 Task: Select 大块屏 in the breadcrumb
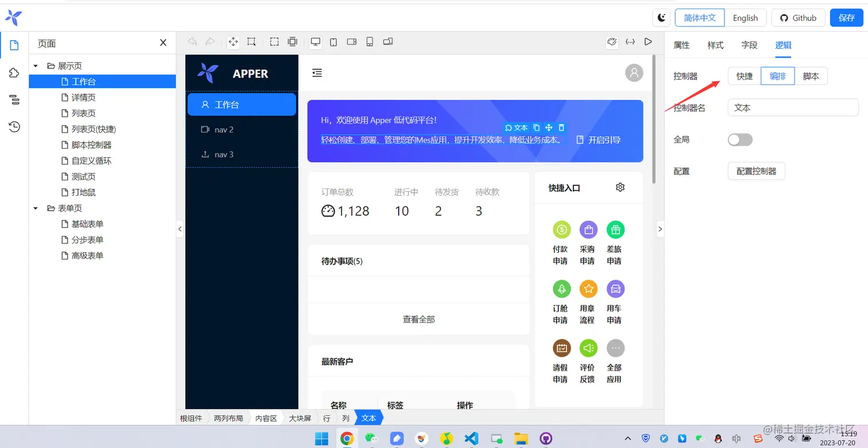coord(300,418)
